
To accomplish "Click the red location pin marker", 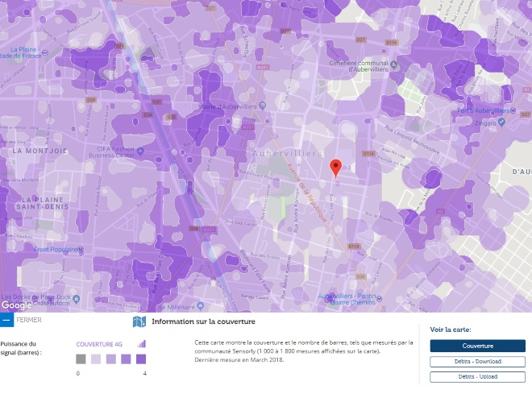I will pos(337,167).
